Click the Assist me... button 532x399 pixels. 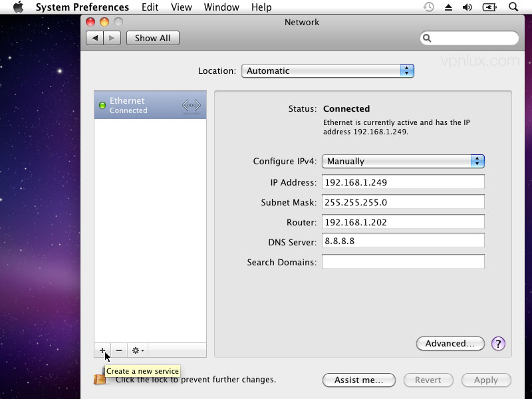coord(359,380)
